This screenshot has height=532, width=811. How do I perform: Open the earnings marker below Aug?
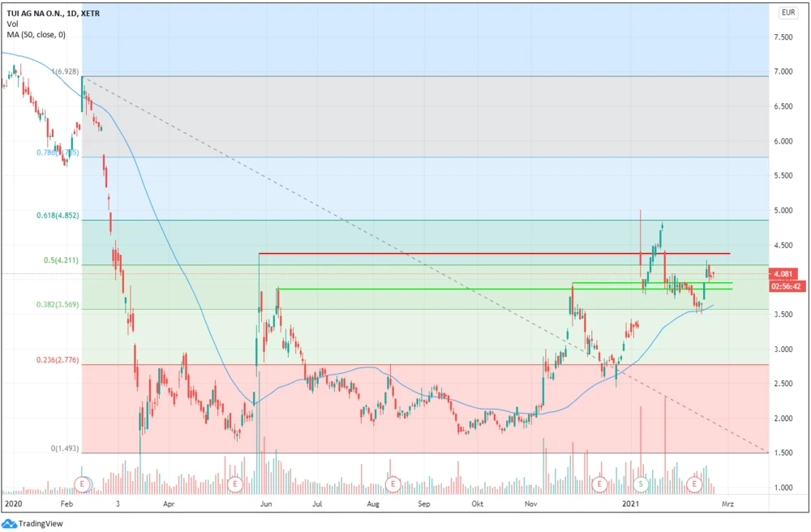tap(393, 484)
